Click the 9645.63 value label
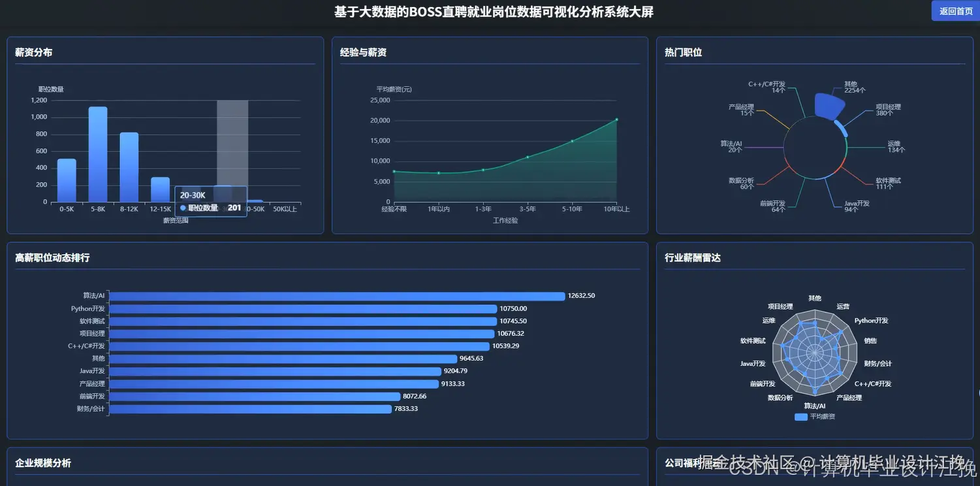Viewport: 980px width, 486px height. click(x=471, y=359)
